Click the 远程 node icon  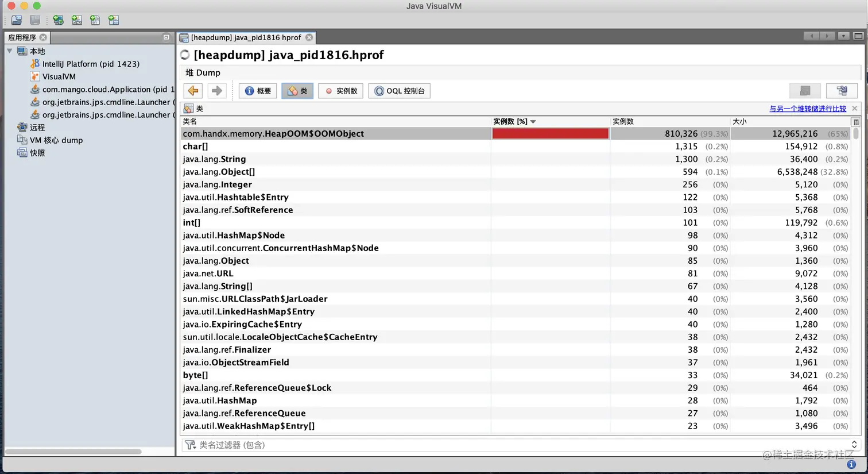(22, 127)
